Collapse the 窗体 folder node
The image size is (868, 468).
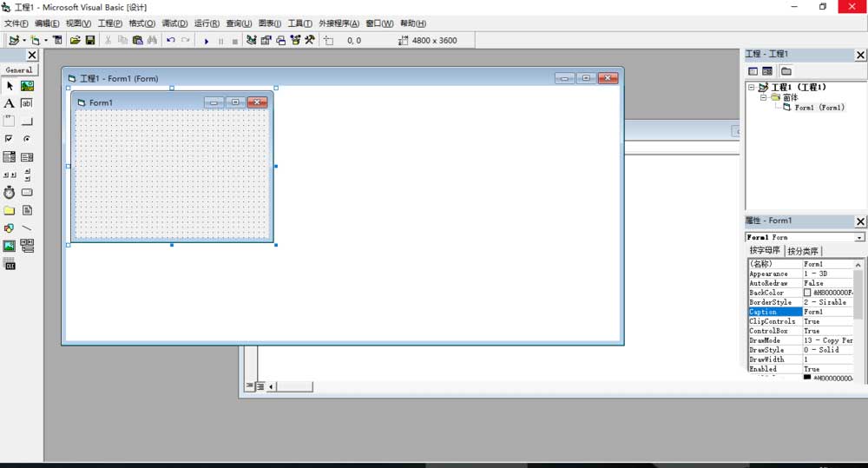pyautogui.click(x=763, y=97)
